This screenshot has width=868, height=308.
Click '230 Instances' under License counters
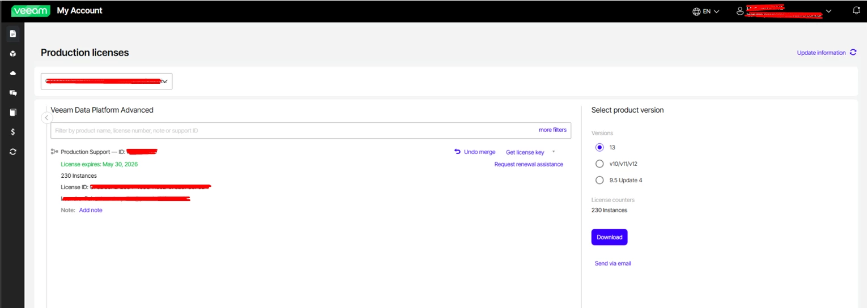[609, 210]
